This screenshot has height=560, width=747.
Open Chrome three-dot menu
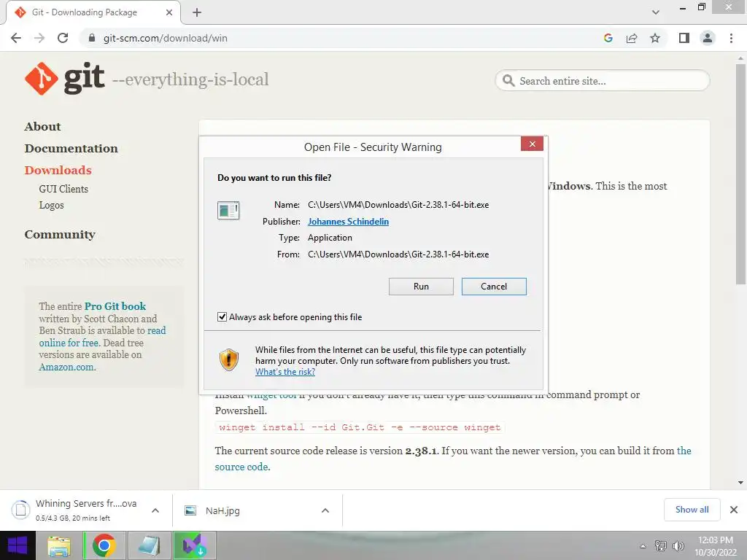pyautogui.click(x=731, y=38)
